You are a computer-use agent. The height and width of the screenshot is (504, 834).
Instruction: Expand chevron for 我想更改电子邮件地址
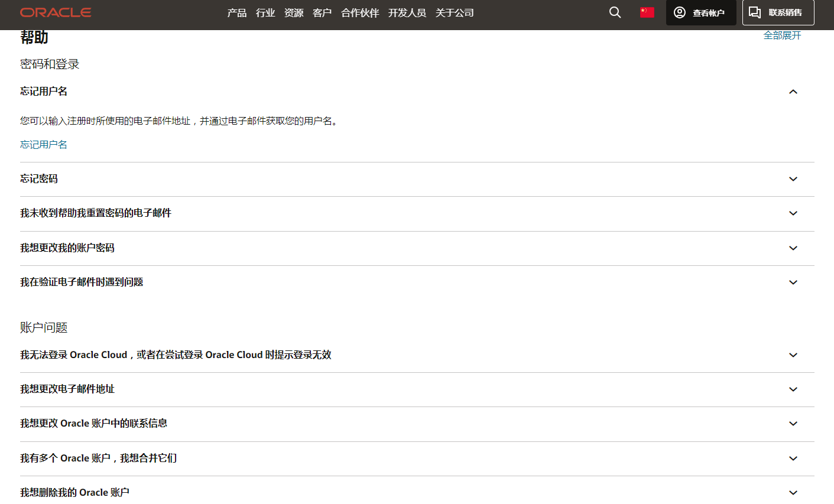click(793, 389)
